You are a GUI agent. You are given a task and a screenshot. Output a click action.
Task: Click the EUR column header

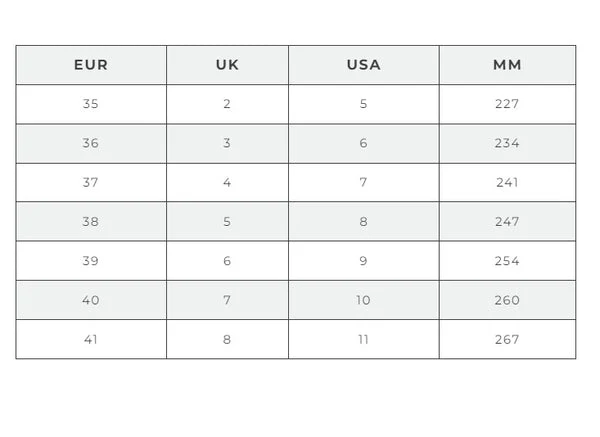pos(91,65)
